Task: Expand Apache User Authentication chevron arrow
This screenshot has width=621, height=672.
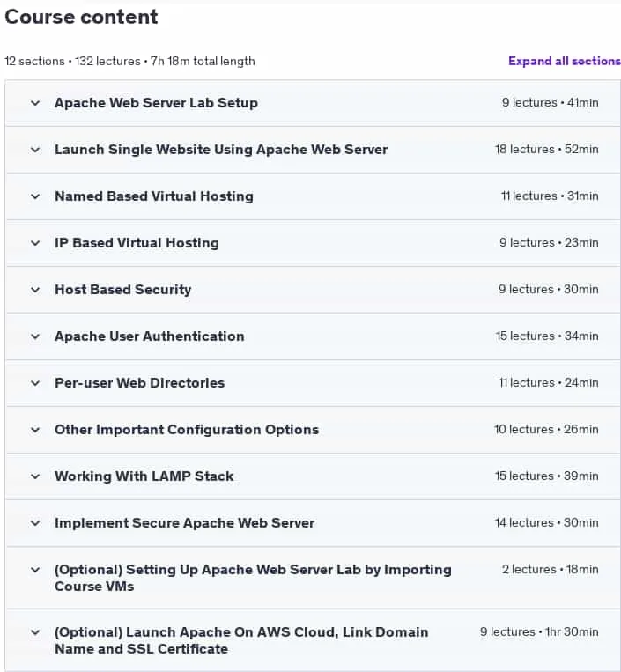Action: [x=35, y=336]
